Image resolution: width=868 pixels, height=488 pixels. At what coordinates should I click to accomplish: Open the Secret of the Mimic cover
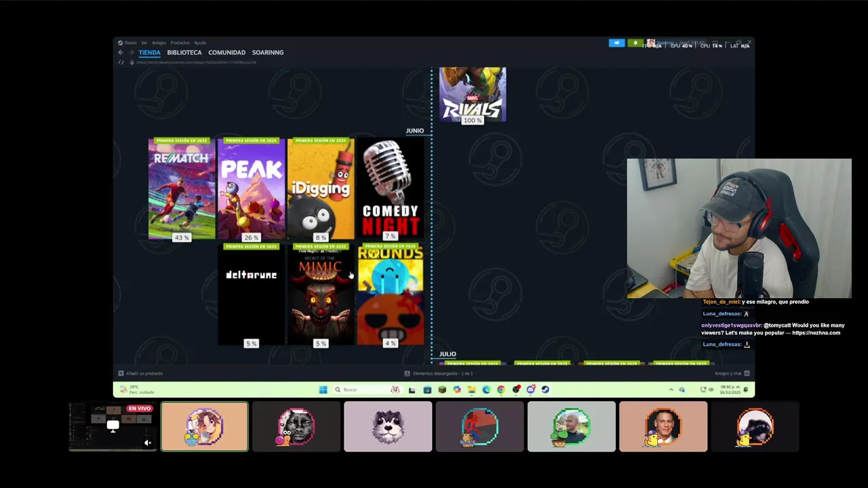[321, 296]
